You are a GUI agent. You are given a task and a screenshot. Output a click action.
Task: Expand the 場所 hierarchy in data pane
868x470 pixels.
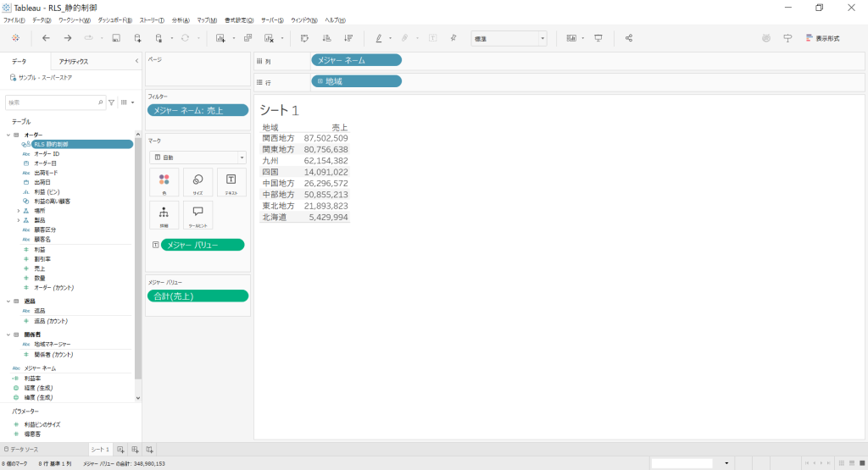point(18,211)
